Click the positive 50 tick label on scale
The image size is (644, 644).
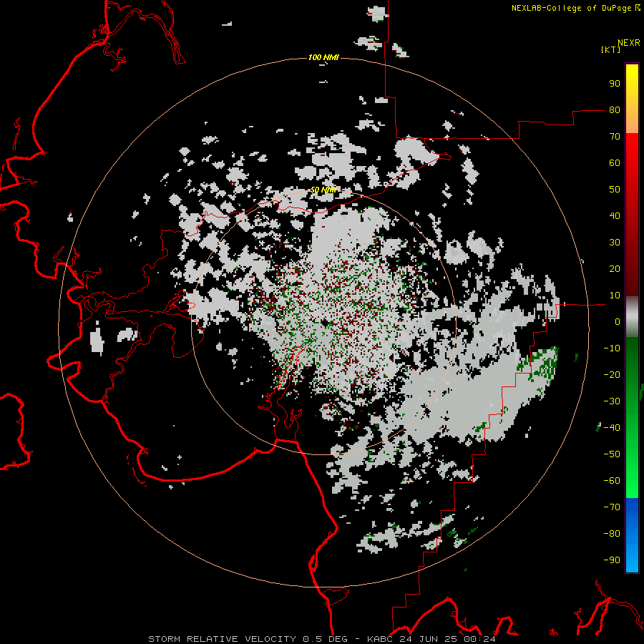point(615,190)
